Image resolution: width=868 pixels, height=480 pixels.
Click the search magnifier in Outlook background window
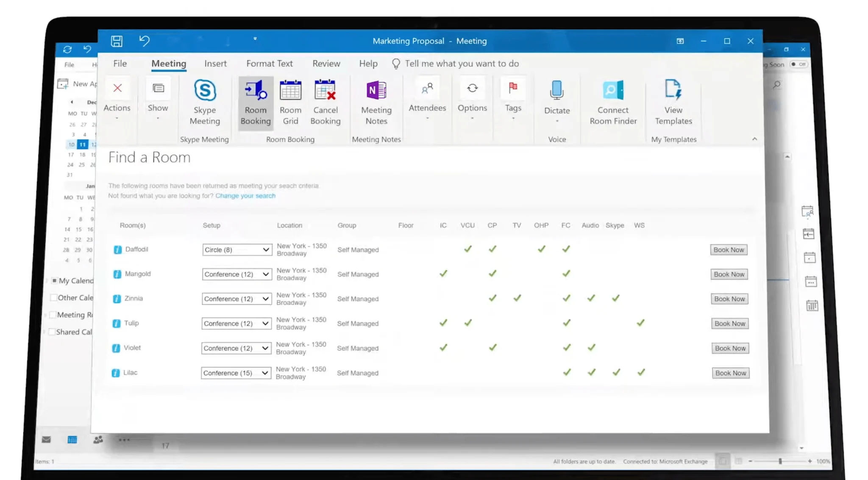(x=776, y=85)
